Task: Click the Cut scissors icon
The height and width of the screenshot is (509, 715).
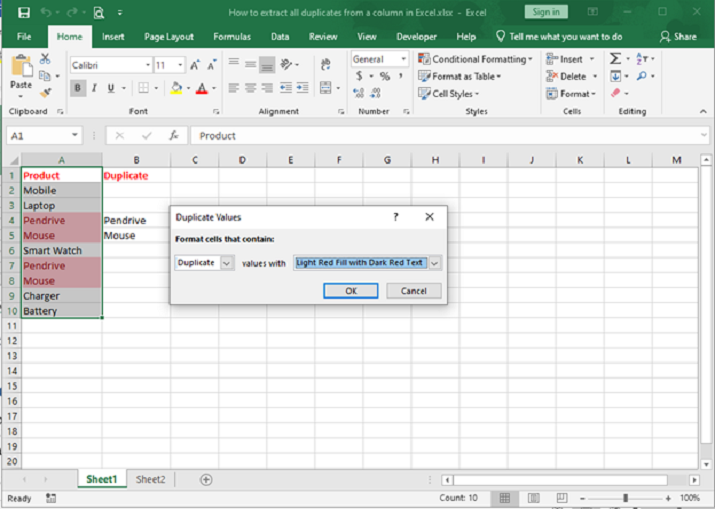Action: (x=45, y=58)
